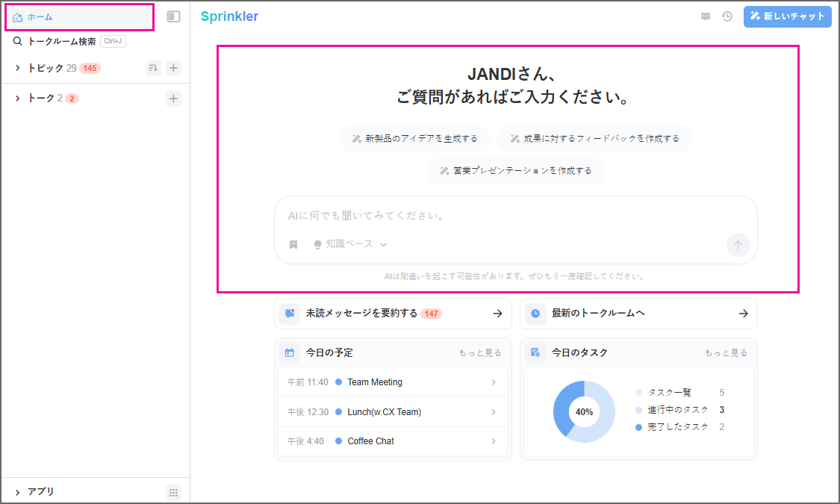Click chevron on Lunch(w.CX Team) row

point(494,412)
